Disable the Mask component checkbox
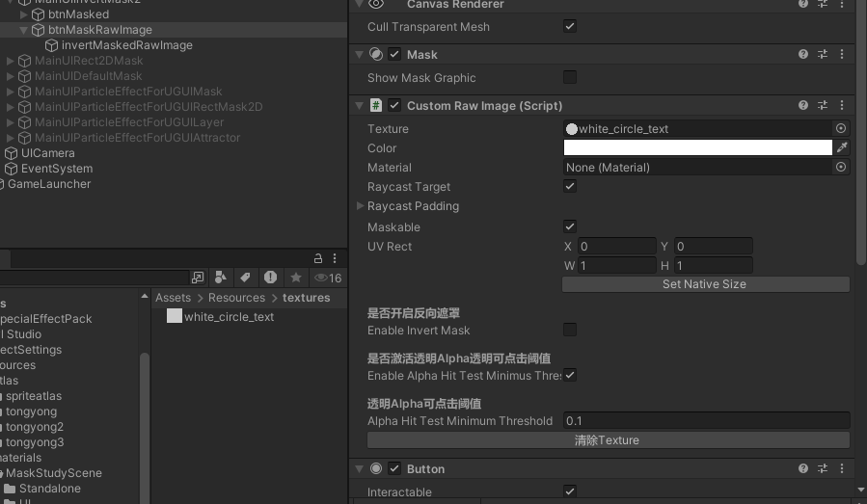The height and width of the screenshot is (504, 867). tap(394, 54)
